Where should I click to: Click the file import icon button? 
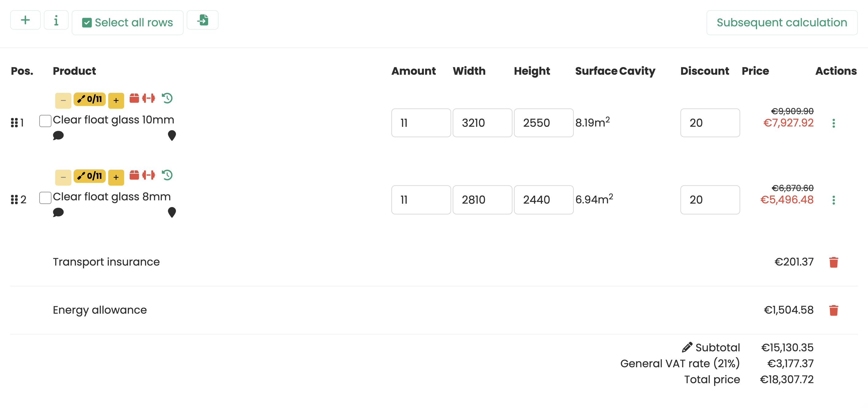[203, 20]
